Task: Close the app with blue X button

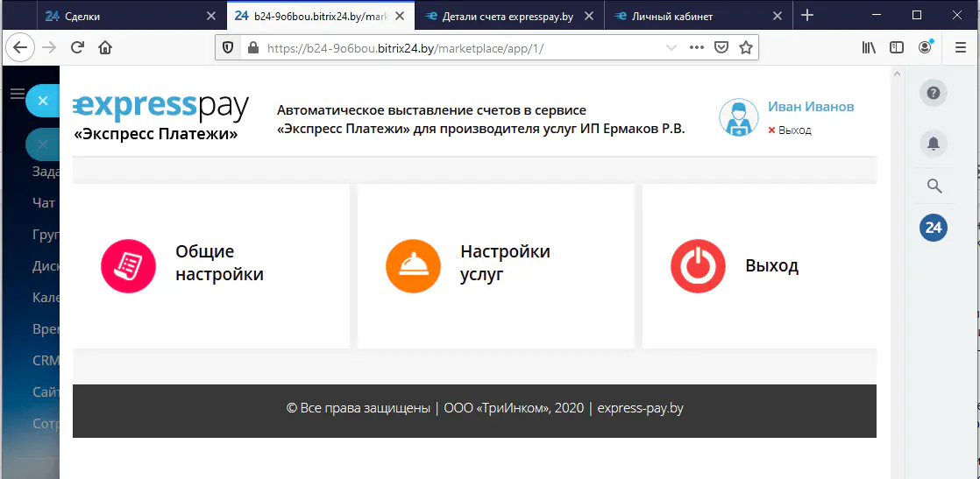Action: pos(42,101)
